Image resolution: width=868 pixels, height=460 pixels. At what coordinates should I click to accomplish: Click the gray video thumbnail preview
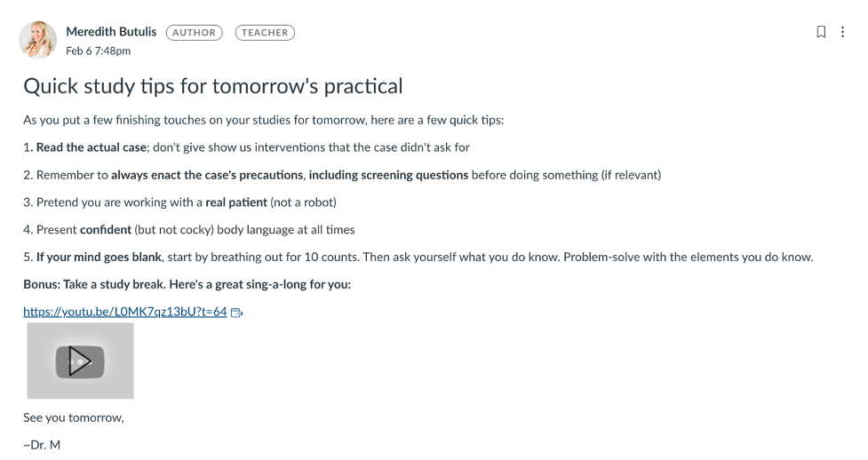point(80,361)
